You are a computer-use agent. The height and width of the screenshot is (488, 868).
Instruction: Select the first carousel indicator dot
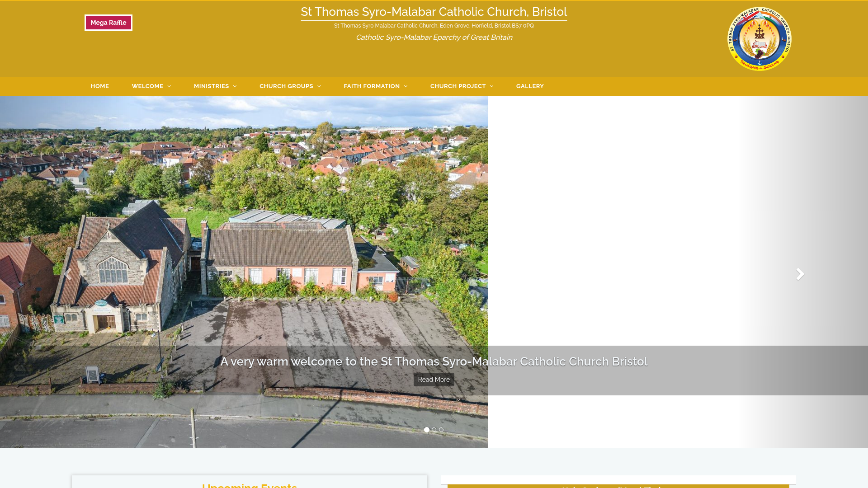(427, 430)
